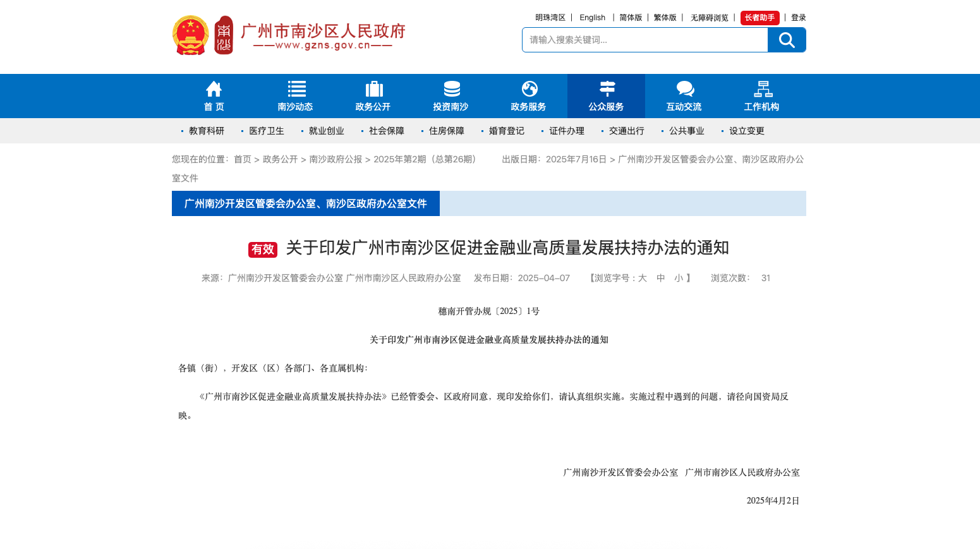980x549 pixels.
Task: Open the 教育科研 submenu item
Action: pyautogui.click(x=207, y=130)
